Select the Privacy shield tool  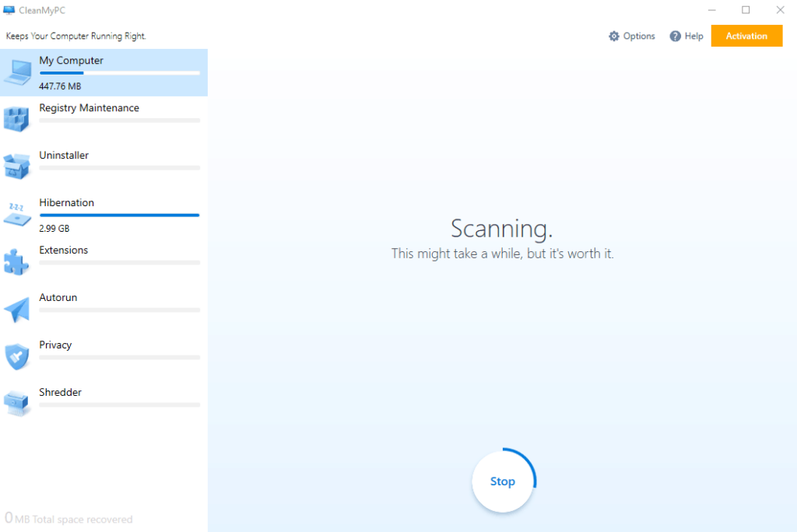17,357
